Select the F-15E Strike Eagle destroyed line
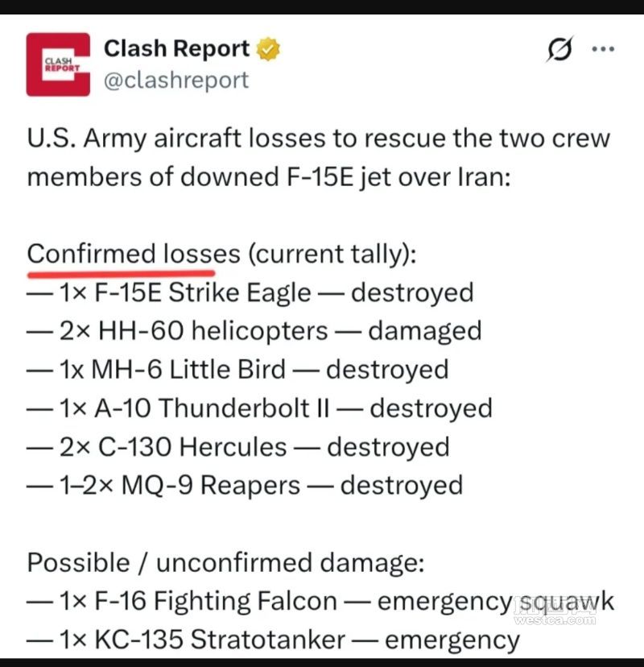The width and height of the screenshot is (644, 667). click(250, 292)
